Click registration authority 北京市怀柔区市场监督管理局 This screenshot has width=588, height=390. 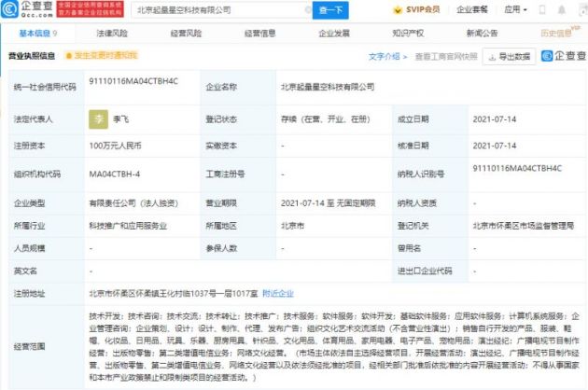coord(523,226)
